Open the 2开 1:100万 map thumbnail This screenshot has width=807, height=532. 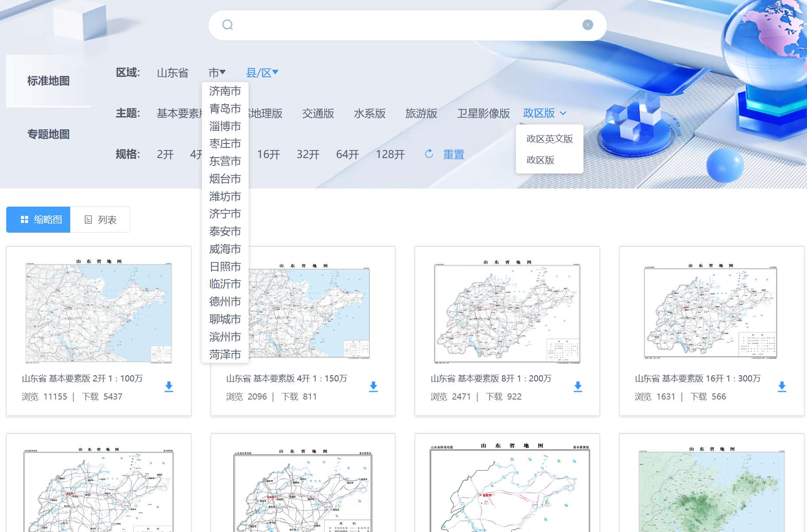point(99,311)
